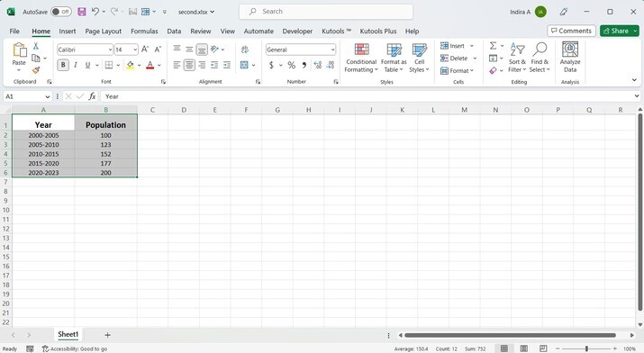Select the Format Painter brush
Image resolution: width=644 pixels, height=353 pixels.
click(36, 70)
